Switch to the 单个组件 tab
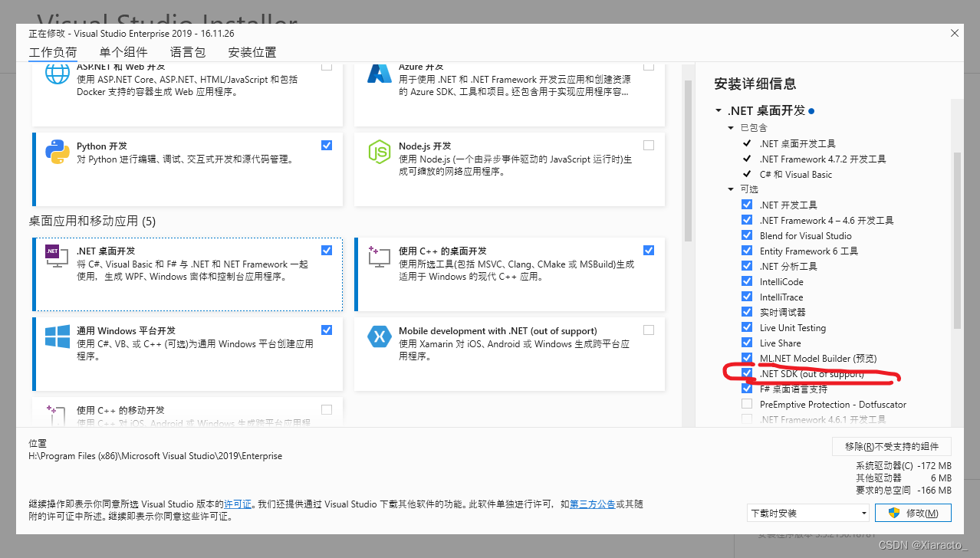Screen dimensions: 980x558 point(123,51)
